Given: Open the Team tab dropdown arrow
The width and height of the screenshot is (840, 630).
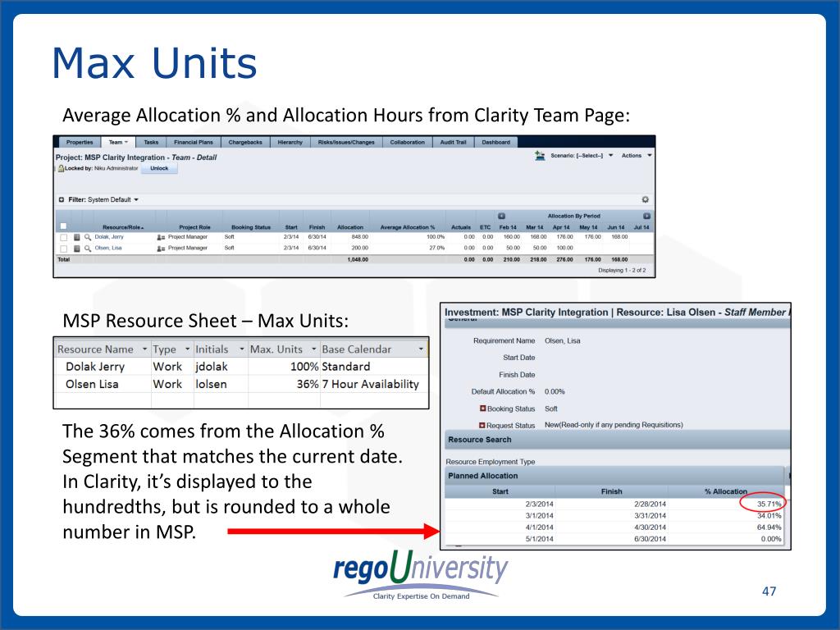Looking at the screenshot, I should click(126, 143).
